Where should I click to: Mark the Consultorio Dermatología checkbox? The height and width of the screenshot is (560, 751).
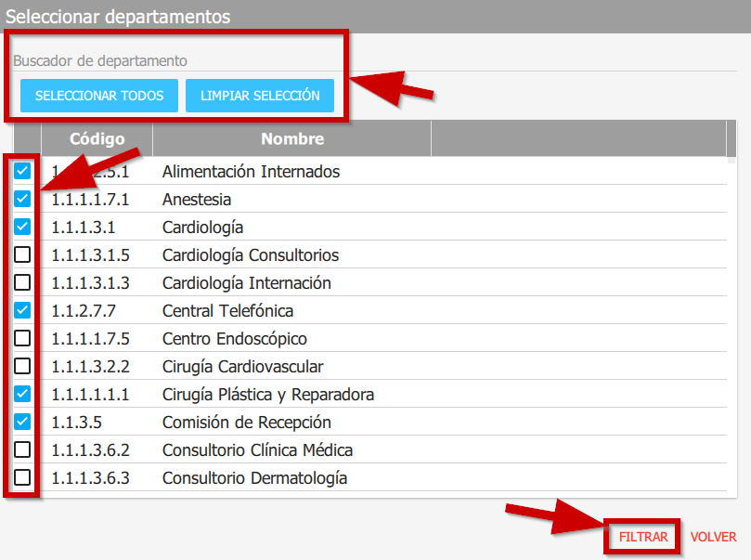pyautogui.click(x=22, y=477)
